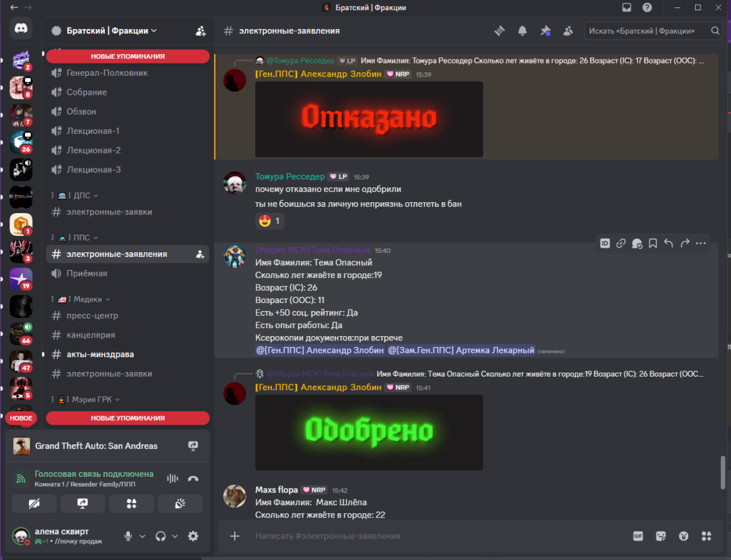Share your screen in voice panel
This screenshot has height=560, width=731.
coord(83,504)
